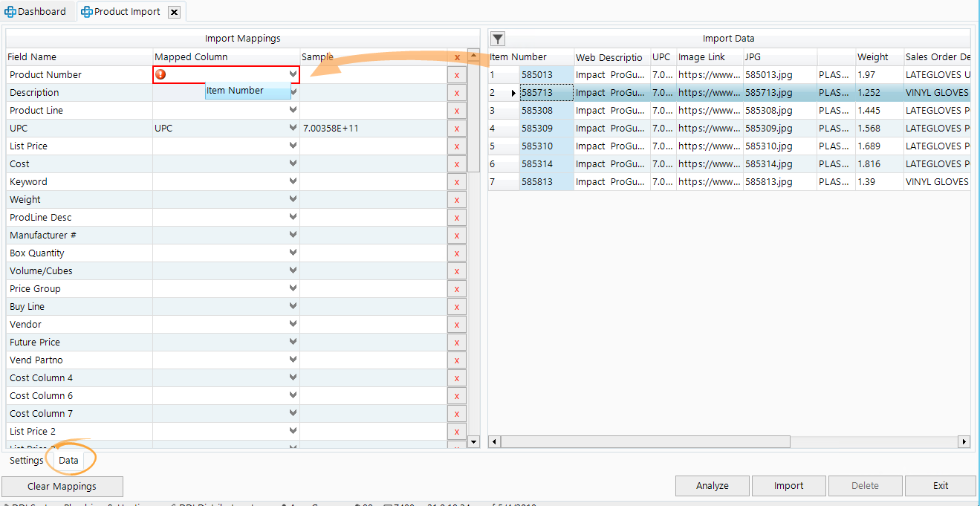Open the Cost mapped column dropdown

[293, 164]
